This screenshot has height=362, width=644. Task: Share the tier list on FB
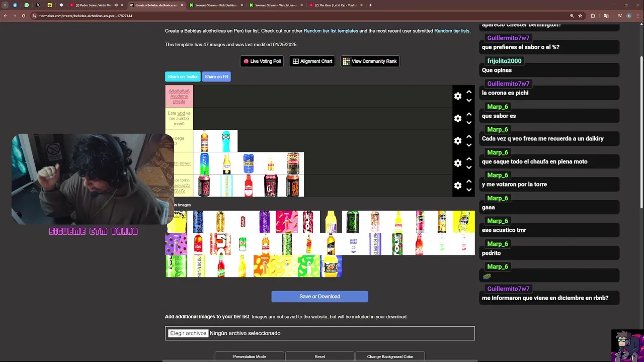[x=216, y=76]
